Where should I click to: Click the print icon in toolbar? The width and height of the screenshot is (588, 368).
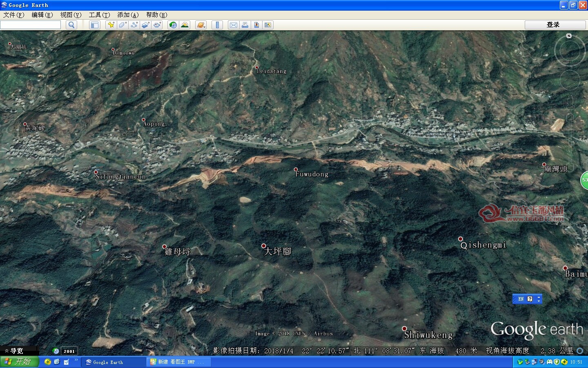(x=245, y=25)
